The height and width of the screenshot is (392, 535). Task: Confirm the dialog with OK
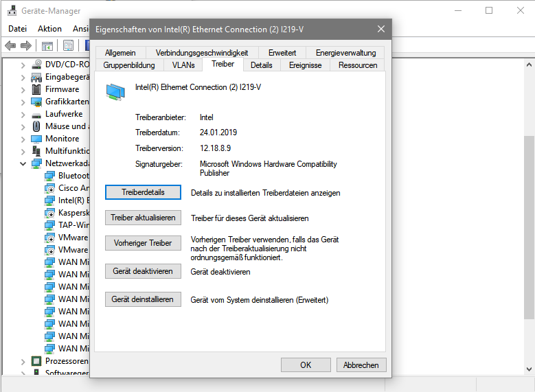click(x=306, y=365)
